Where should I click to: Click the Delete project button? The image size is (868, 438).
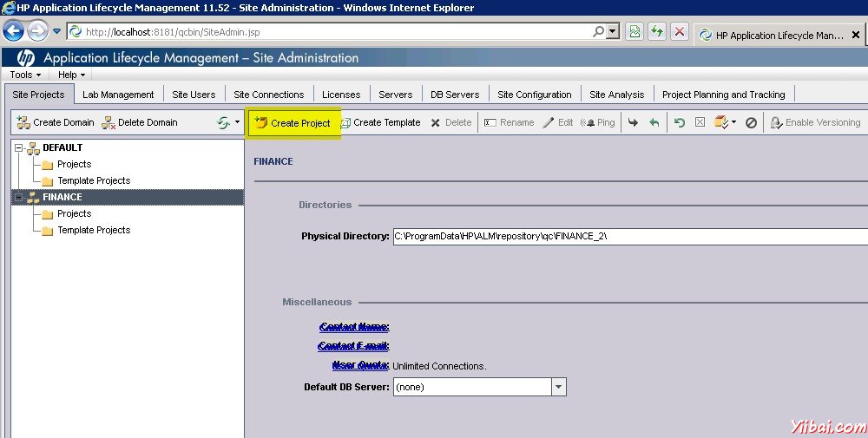[451, 122]
